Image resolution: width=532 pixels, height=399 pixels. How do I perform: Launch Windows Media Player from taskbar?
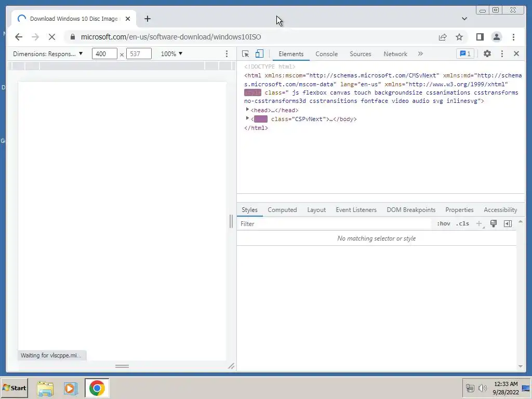tap(71, 388)
